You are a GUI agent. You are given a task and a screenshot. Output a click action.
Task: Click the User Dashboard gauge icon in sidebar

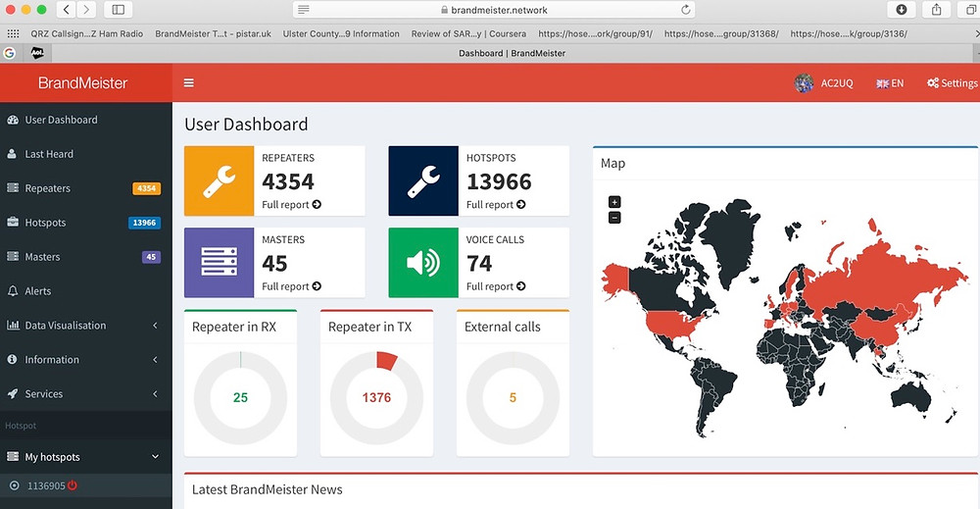pyautogui.click(x=13, y=120)
